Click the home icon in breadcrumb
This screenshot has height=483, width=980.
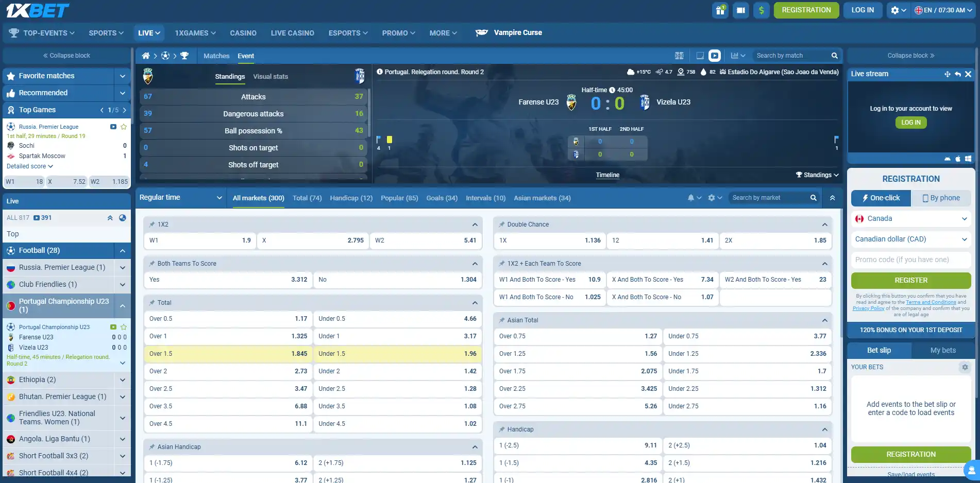pos(146,56)
